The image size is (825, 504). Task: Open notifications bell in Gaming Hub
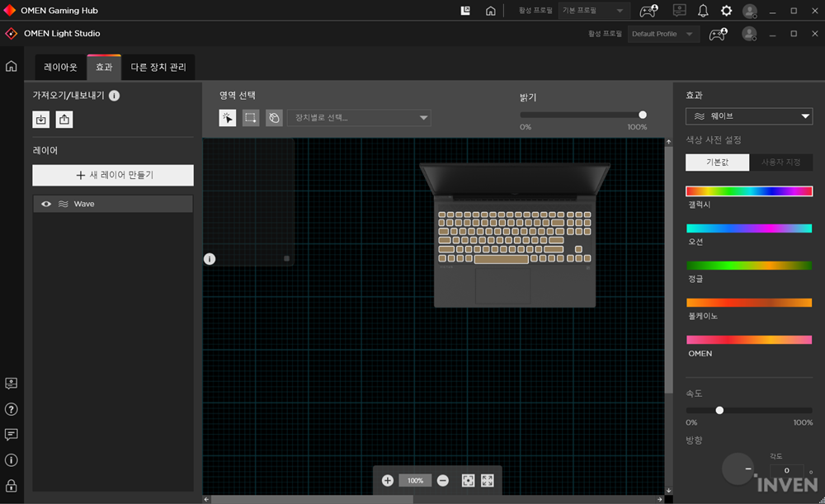tap(703, 11)
